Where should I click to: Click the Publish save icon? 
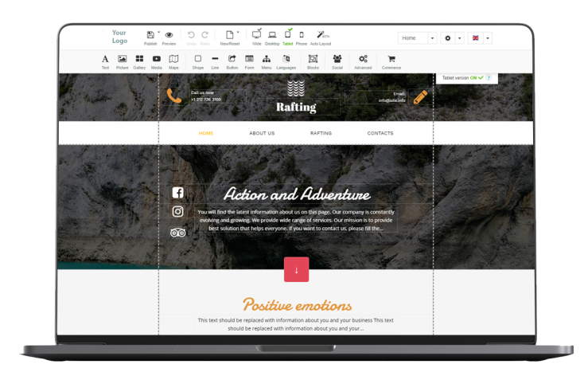150,35
